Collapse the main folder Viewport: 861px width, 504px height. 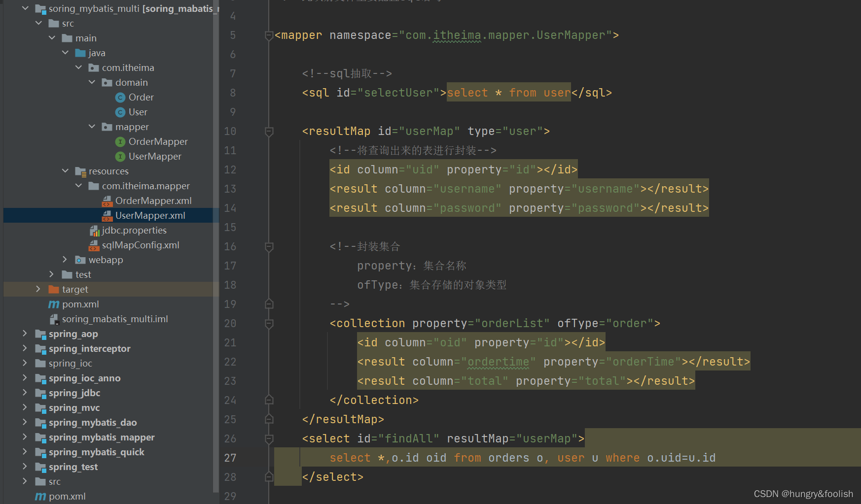click(52, 37)
